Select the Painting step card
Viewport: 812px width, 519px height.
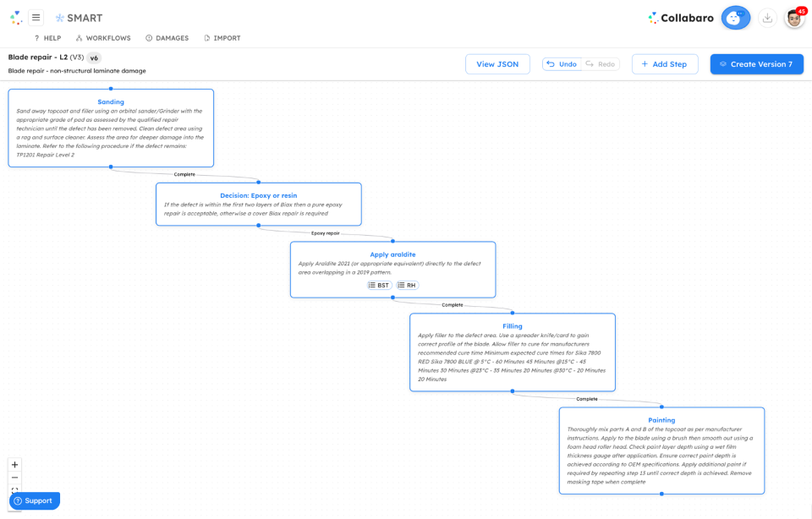tap(662, 451)
